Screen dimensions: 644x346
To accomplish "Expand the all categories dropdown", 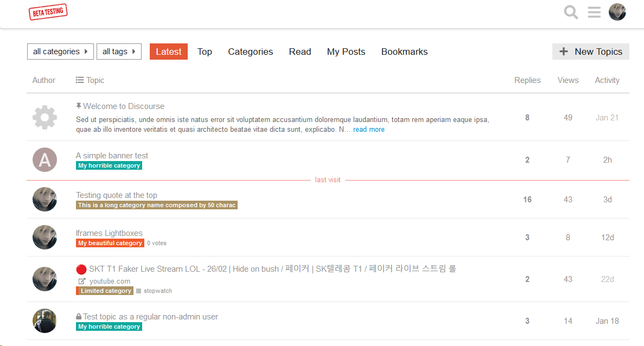I will coord(60,52).
